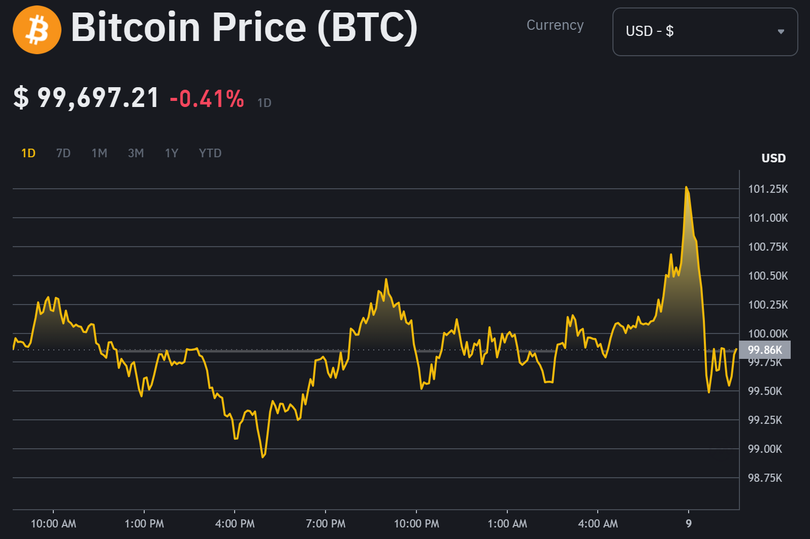Viewport: 810px width, 539px height.
Task: Select the YTD range tab
Action: click(210, 153)
